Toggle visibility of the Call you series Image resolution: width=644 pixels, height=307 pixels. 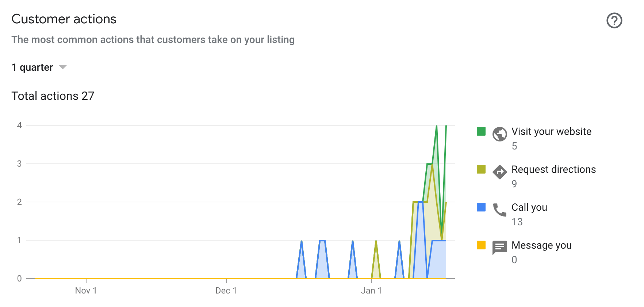click(529, 207)
